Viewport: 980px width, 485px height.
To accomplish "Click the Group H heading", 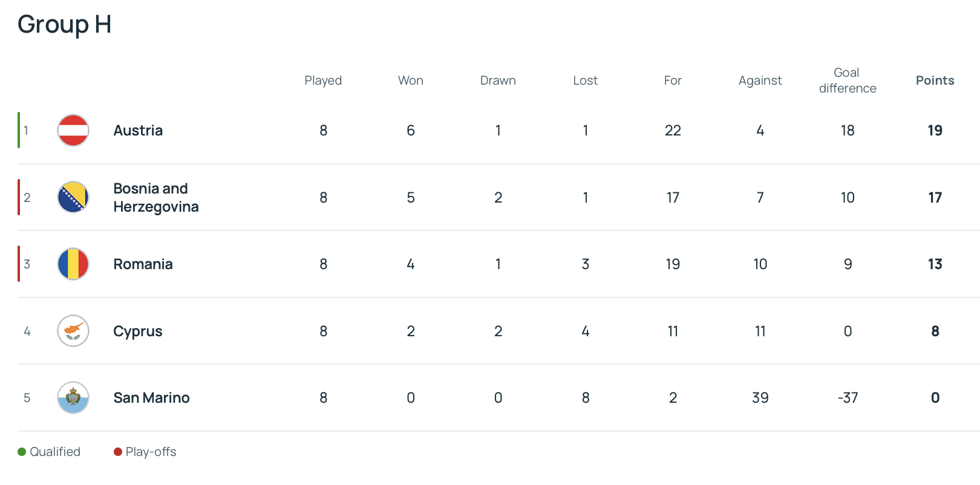I will click(64, 24).
